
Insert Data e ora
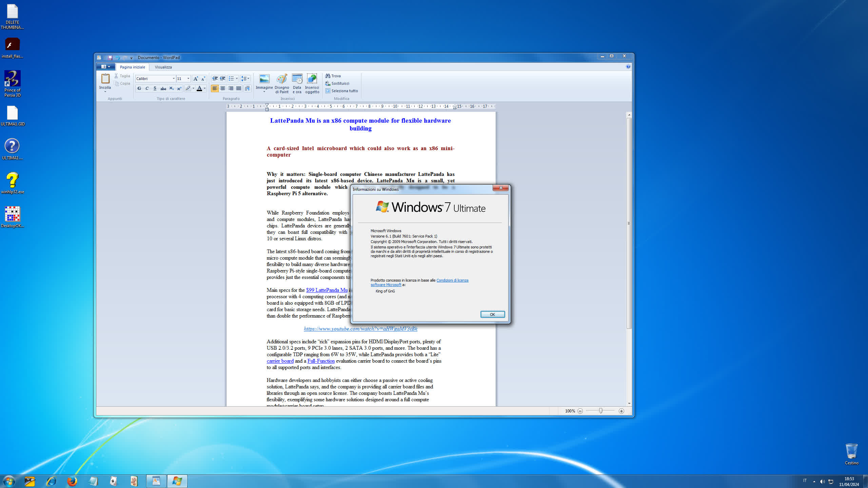coord(297,80)
